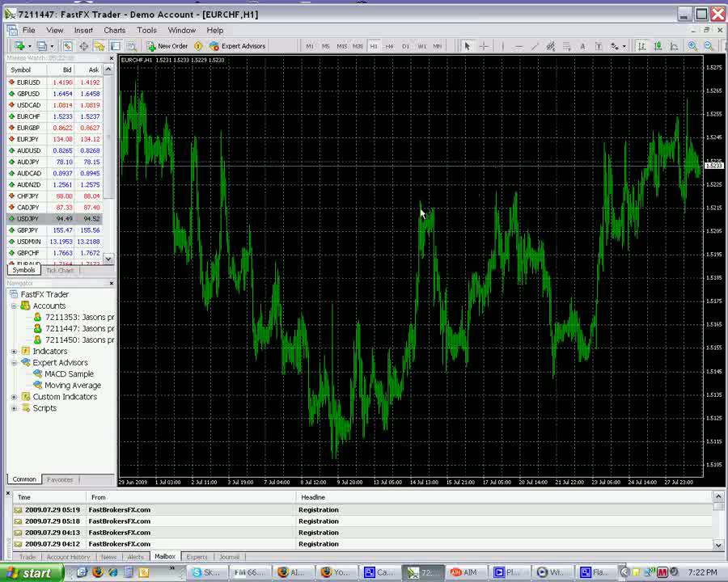This screenshot has height=582, width=728.
Task: Open the 2009.07.29 04:12 Registration mail
Action: (x=362, y=544)
